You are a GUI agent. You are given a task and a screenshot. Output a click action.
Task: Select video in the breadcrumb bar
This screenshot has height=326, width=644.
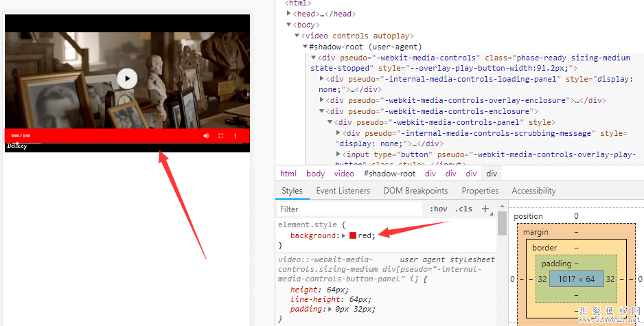click(x=344, y=173)
